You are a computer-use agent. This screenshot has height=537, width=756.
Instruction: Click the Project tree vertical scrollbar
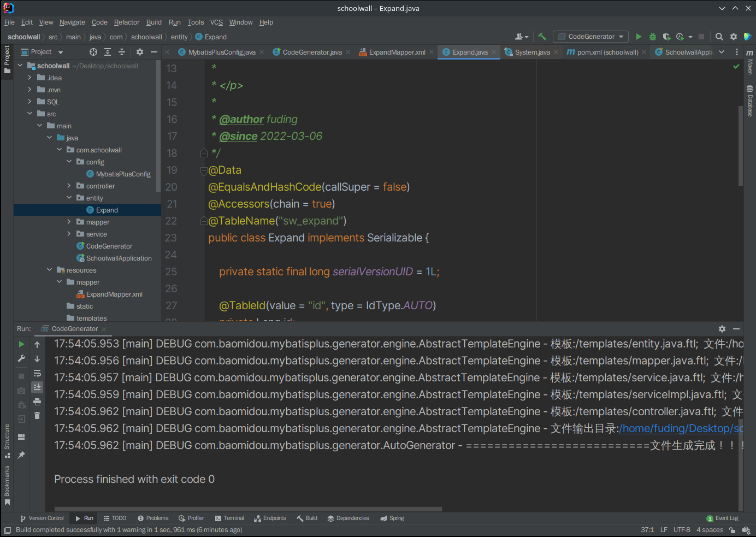click(x=158, y=126)
